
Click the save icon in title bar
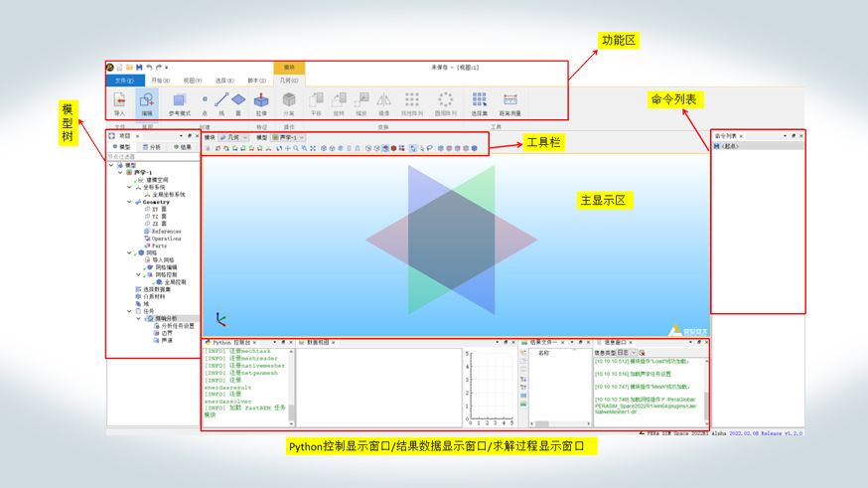(x=139, y=68)
